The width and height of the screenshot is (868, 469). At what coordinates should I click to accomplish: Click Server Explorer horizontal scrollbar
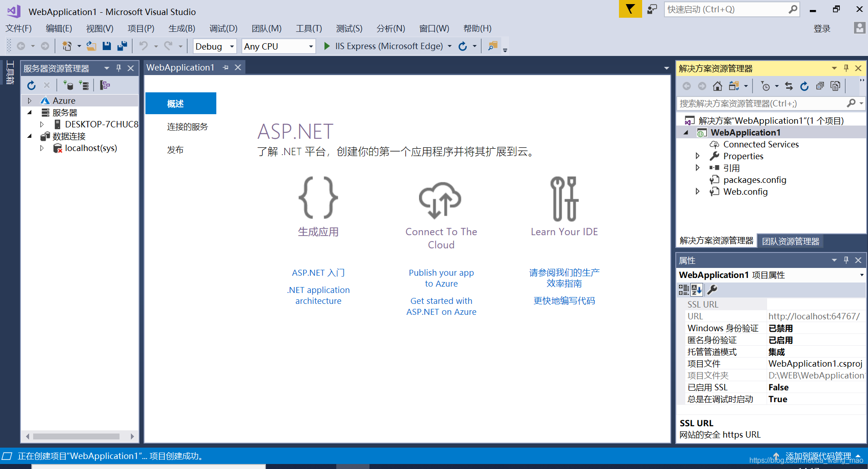click(76, 436)
